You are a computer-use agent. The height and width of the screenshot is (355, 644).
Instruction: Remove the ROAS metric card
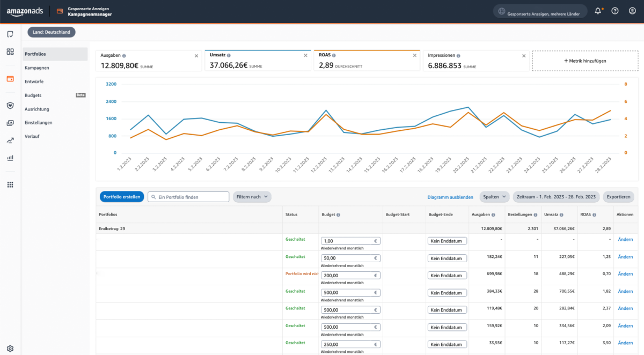tap(415, 55)
